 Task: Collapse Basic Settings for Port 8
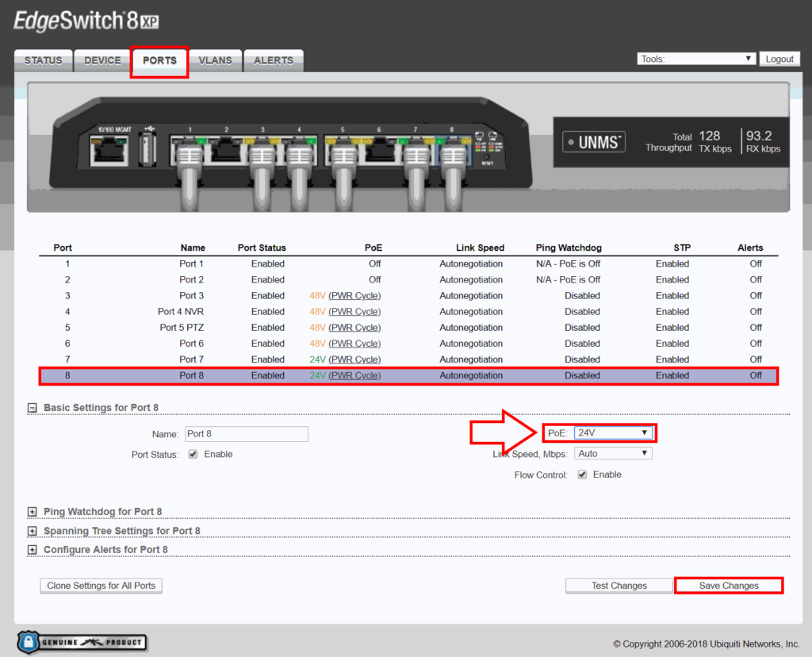click(x=32, y=409)
